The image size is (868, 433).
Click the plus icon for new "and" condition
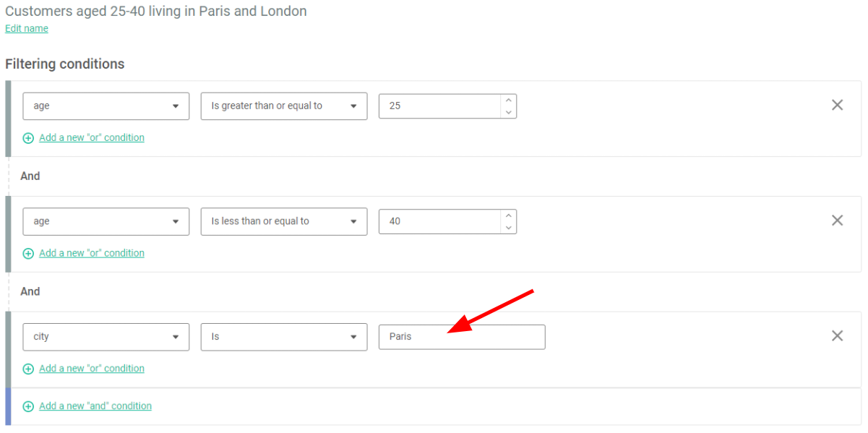point(28,406)
